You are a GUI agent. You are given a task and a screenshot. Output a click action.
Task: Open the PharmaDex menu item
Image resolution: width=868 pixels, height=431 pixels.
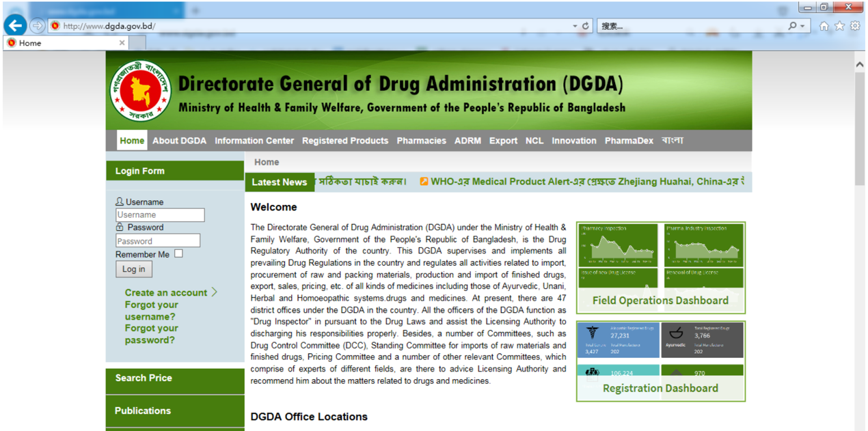coord(629,141)
